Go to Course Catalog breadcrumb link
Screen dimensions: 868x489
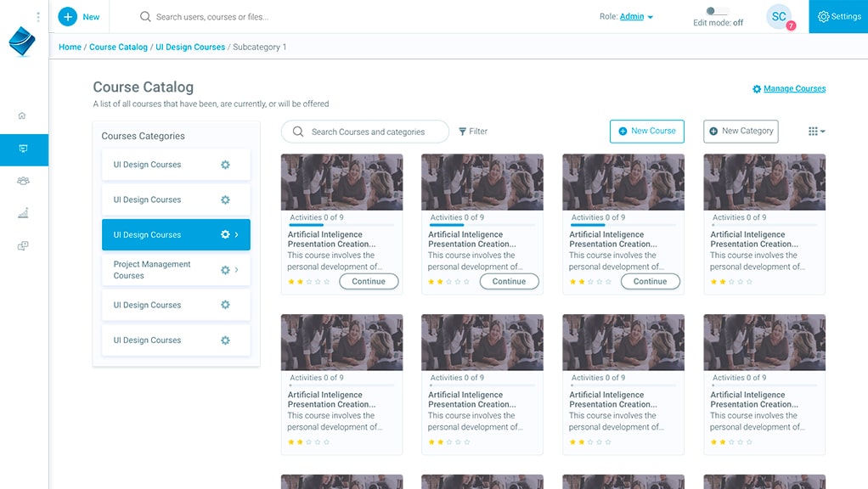click(x=118, y=47)
